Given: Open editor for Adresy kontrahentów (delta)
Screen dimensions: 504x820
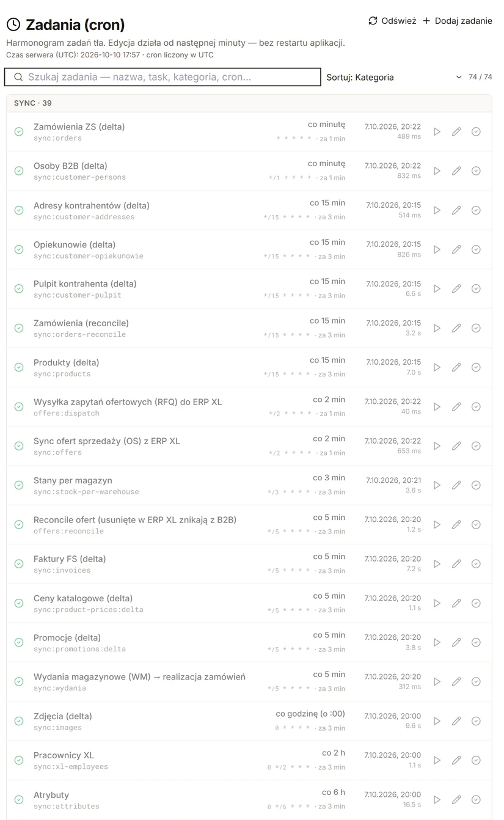Looking at the screenshot, I should click(x=456, y=210).
